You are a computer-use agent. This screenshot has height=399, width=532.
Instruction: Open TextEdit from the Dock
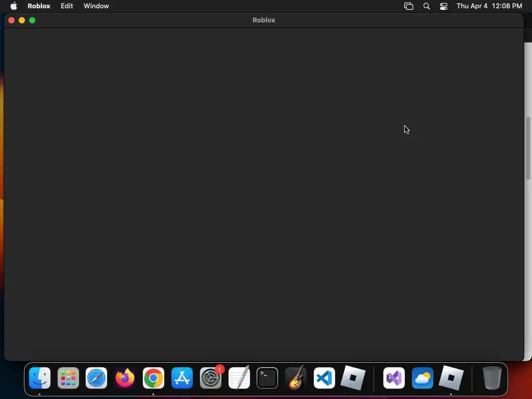[x=239, y=378]
